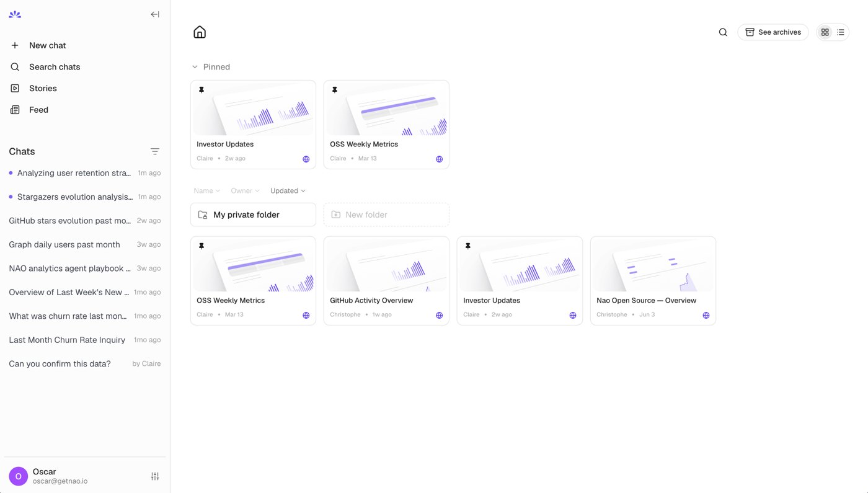Click the folder-plus icon of New folder

click(x=336, y=215)
